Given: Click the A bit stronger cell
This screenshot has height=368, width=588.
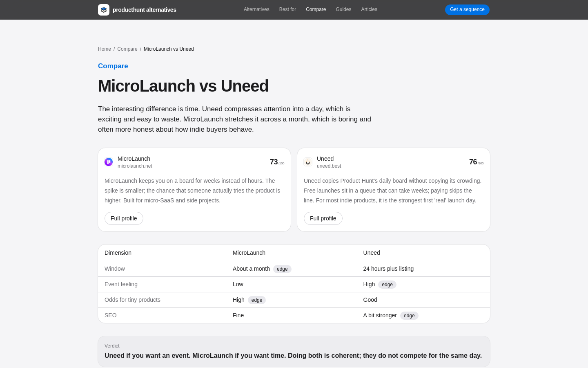Looking at the screenshot, I should pos(380,315).
